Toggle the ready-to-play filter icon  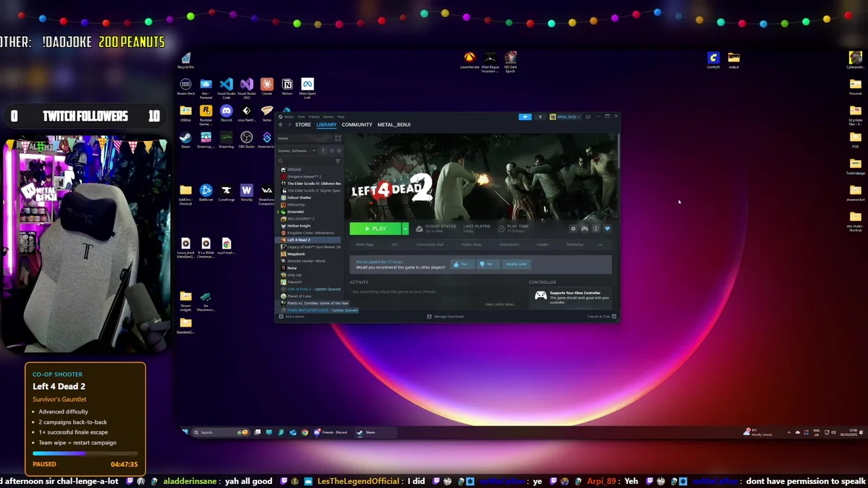click(x=338, y=150)
